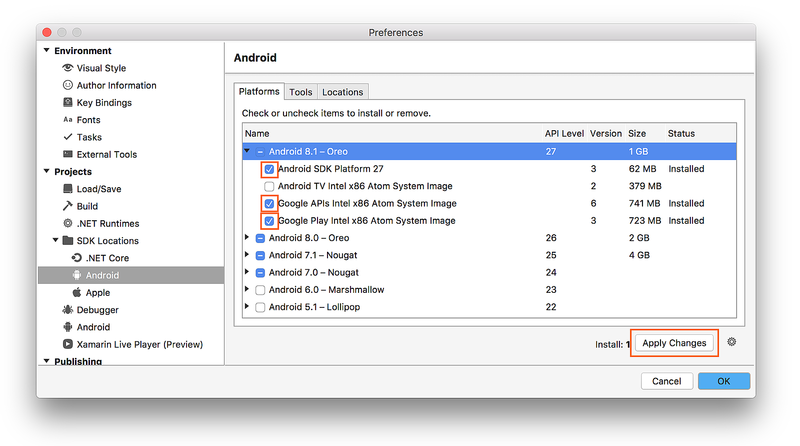Click the Author Information card icon

pos(68,85)
